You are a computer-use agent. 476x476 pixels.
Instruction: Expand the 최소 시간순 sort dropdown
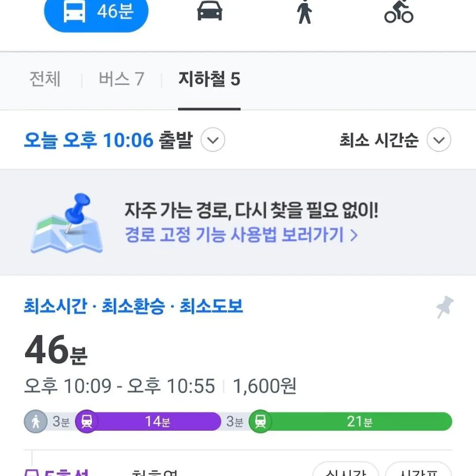pos(439,141)
